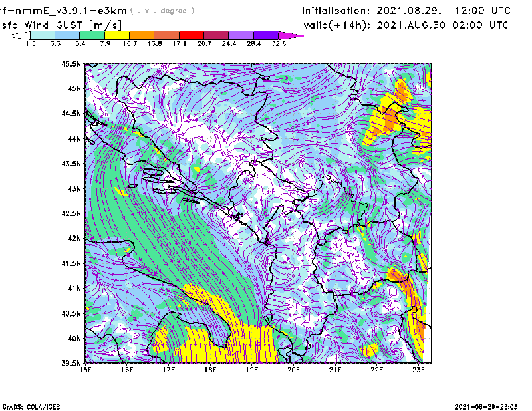Click the '2021-08-29-23:03' footer timestamp
Image resolution: width=532 pixels, height=411 pixels.
tap(486, 407)
